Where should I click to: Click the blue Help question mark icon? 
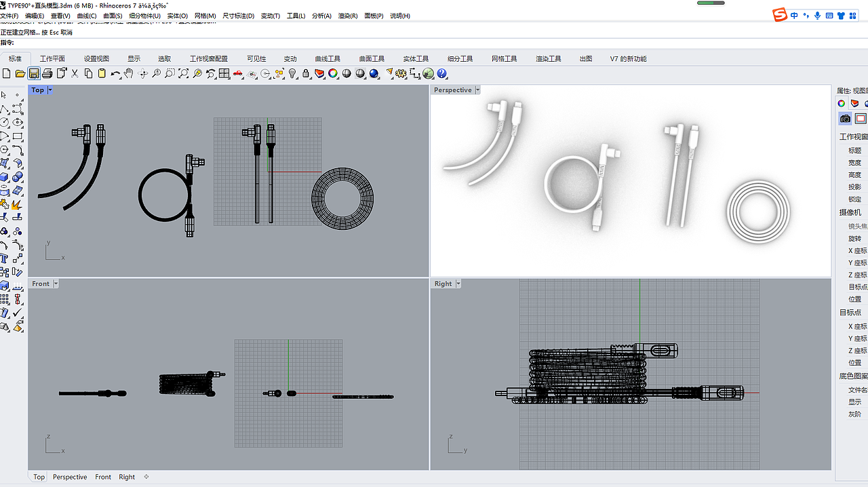441,73
